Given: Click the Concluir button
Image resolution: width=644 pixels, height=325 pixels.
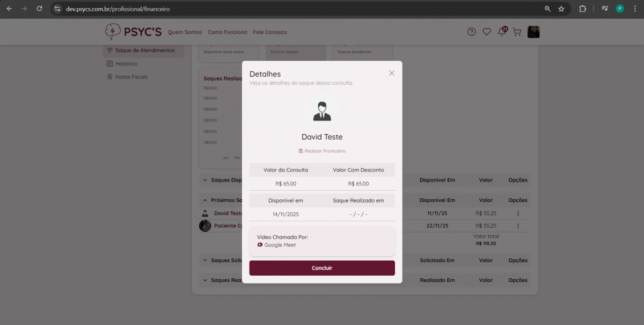Looking at the screenshot, I should tap(322, 268).
